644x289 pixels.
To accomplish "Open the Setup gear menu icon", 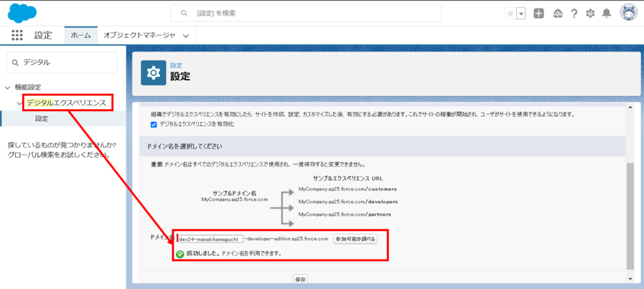I will (x=590, y=13).
